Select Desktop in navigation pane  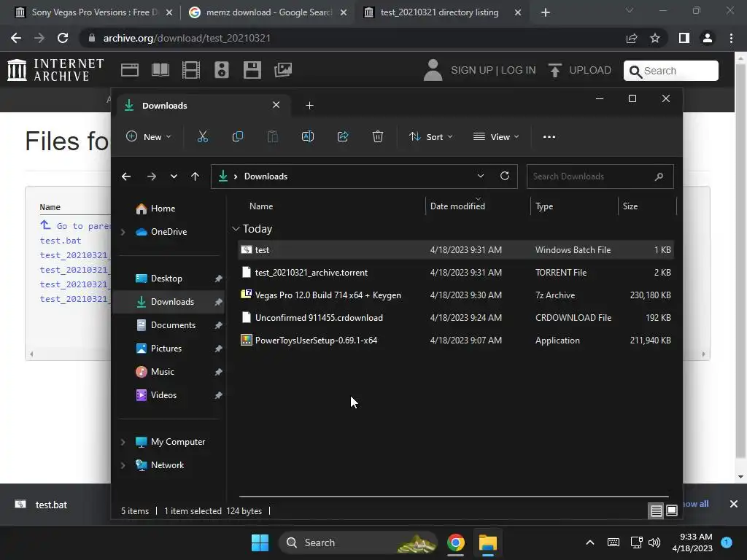pyautogui.click(x=166, y=279)
